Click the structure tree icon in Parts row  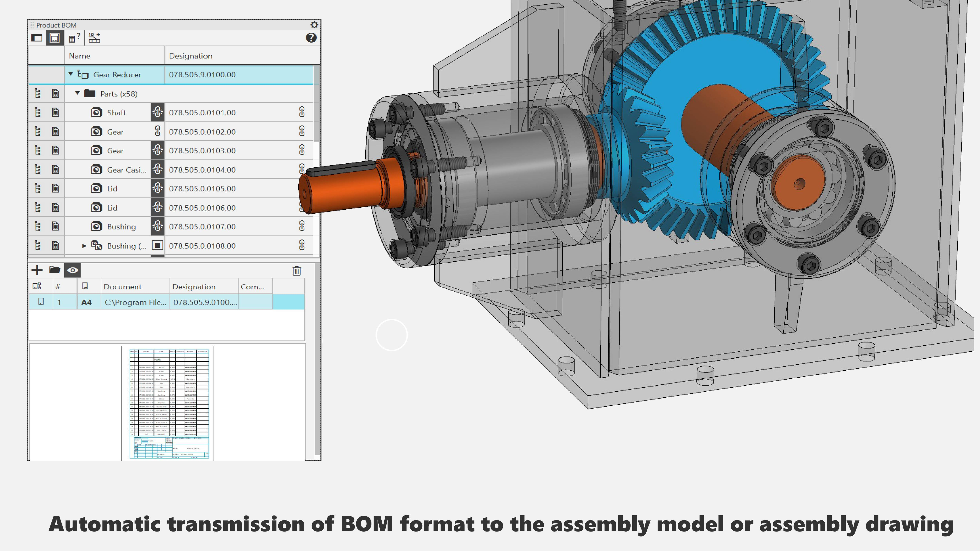[38, 93]
